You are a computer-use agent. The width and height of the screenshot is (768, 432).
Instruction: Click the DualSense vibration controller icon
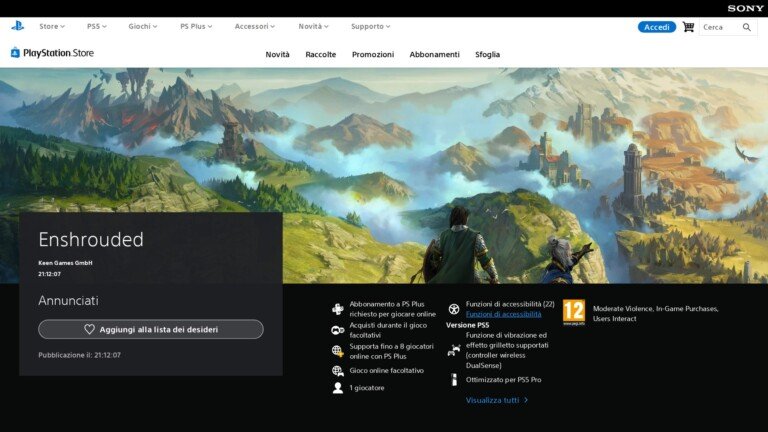454,350
